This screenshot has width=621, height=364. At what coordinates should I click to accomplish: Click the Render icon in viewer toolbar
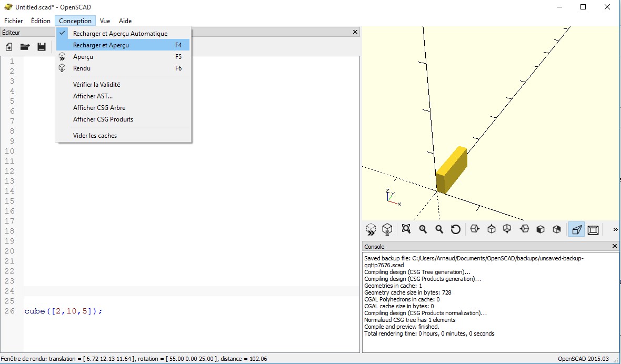click(387, 229)
